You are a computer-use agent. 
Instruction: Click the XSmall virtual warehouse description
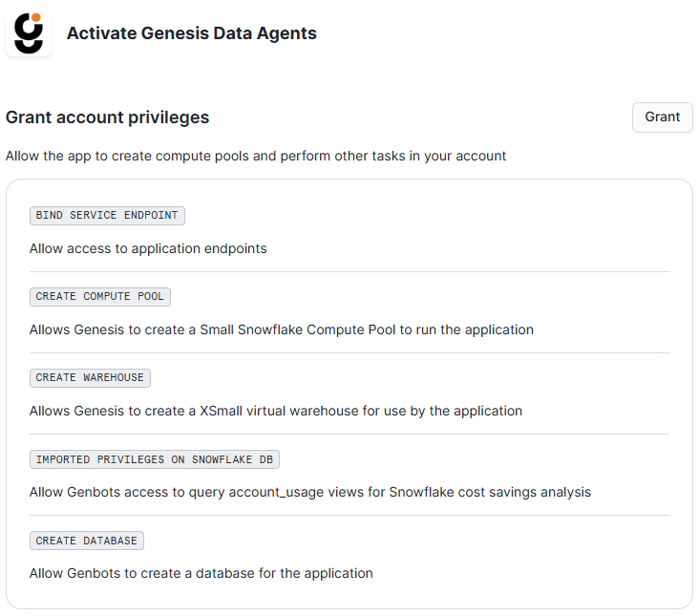coord(276,411)
